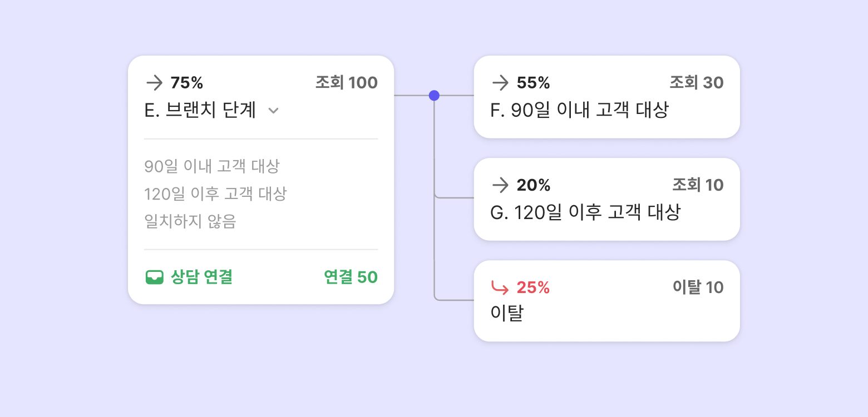This screenshot has height=417, width=868.
Task: Open the 이탈 step card title
Action: click(507, 314)
